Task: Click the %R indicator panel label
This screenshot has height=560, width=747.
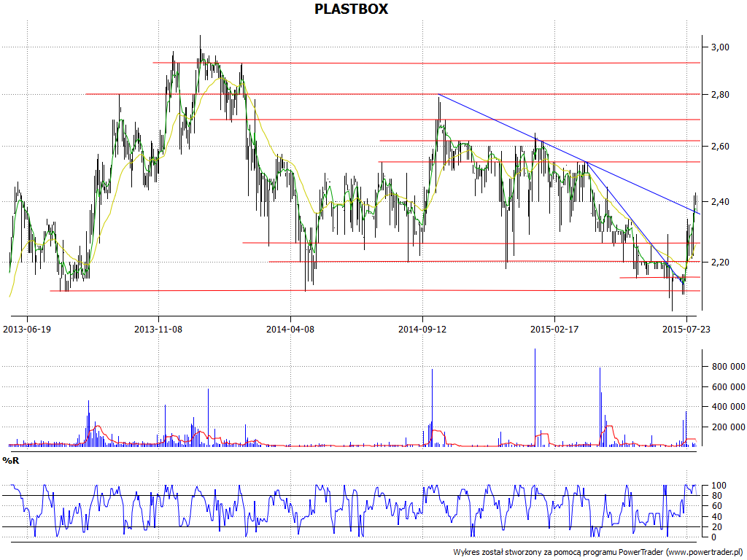Action: [11, 461]
